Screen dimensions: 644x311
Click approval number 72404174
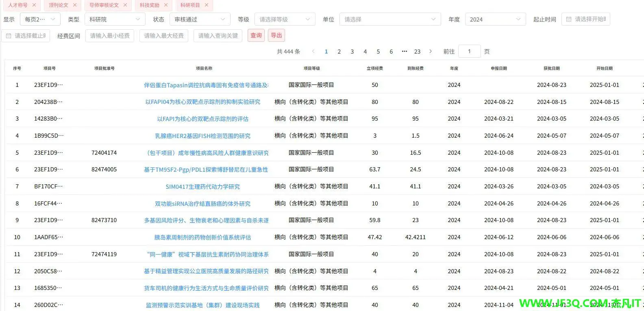click(x=104, y=153)
